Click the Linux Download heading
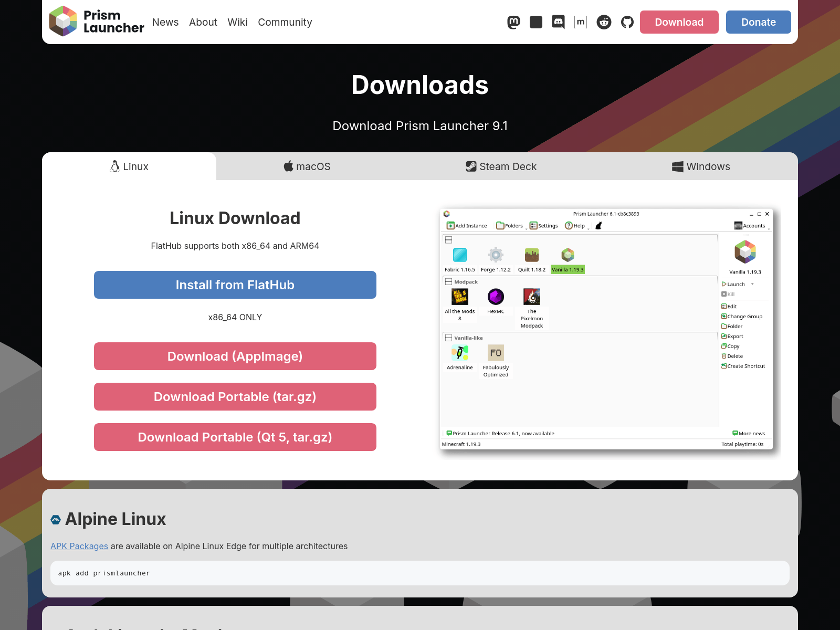Screen dimensions: 840x630 click(x=235, y=218)
